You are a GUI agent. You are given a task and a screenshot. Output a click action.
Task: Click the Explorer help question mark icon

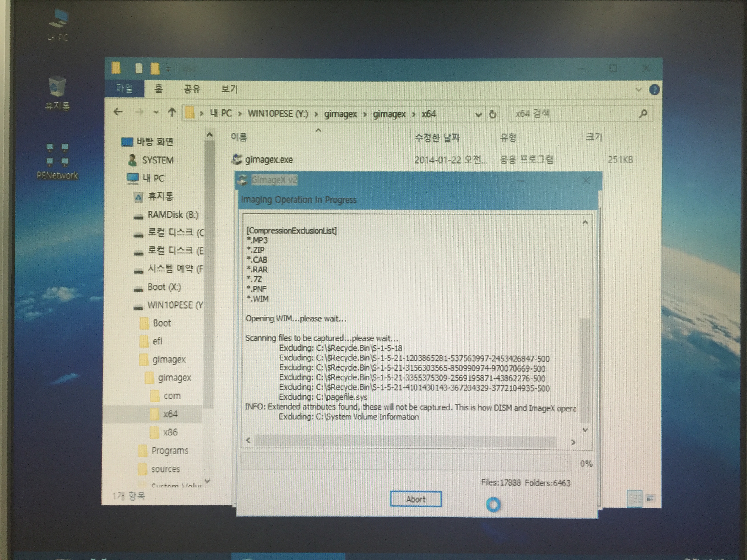pyautogui.click(x=654, y=90)
